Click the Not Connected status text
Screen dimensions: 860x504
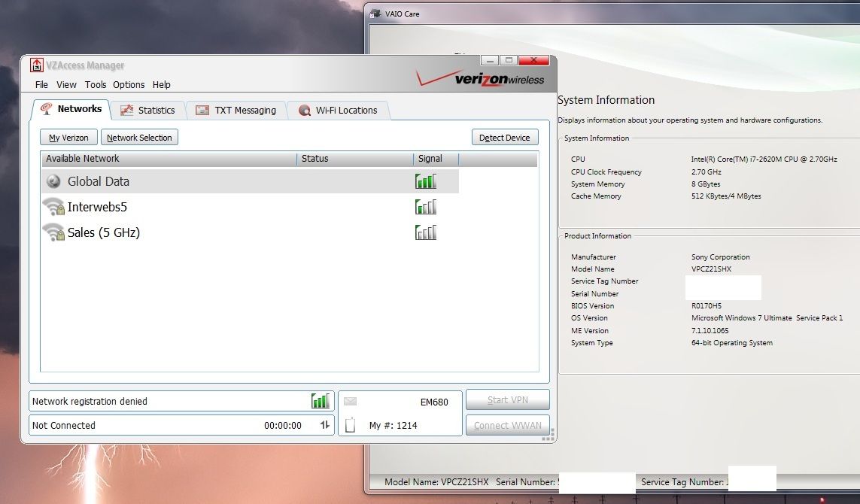click(x=64, y=426)
